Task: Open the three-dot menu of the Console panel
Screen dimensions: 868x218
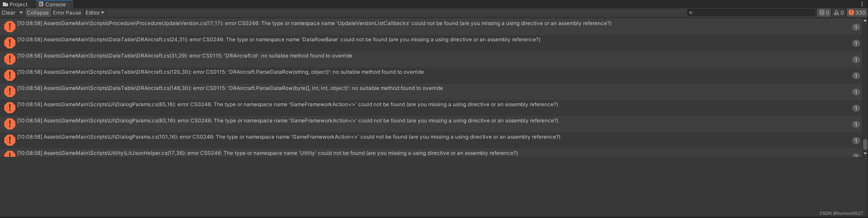Action: tap(862, 4)
